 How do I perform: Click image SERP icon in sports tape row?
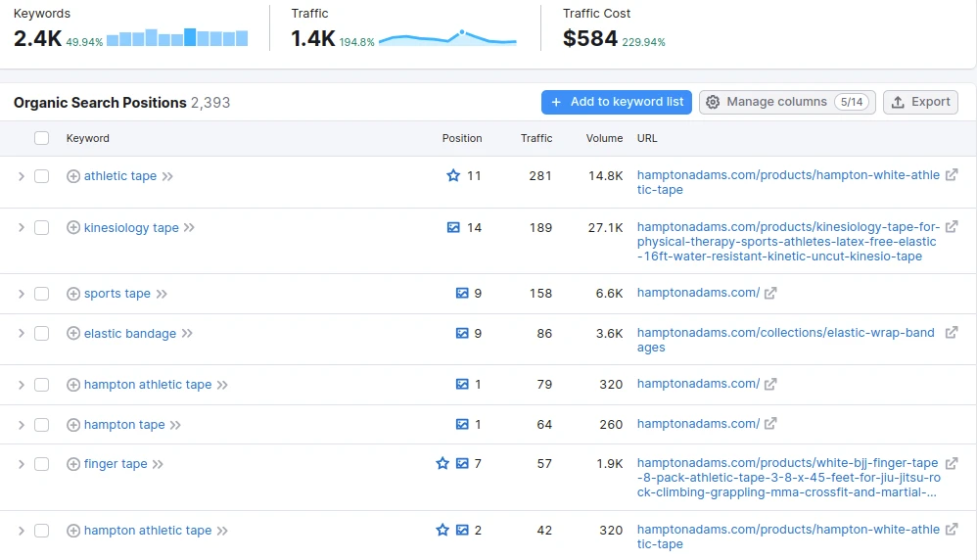pos(462,294)
